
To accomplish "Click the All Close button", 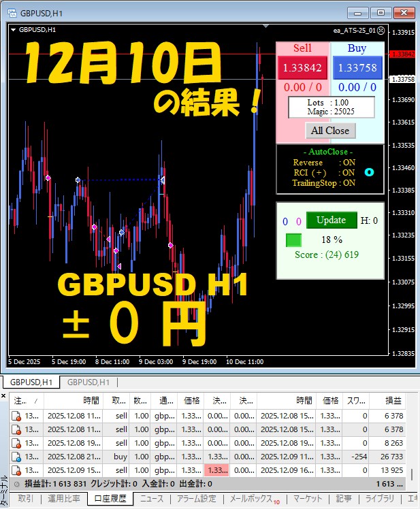I will coord(330,131).
